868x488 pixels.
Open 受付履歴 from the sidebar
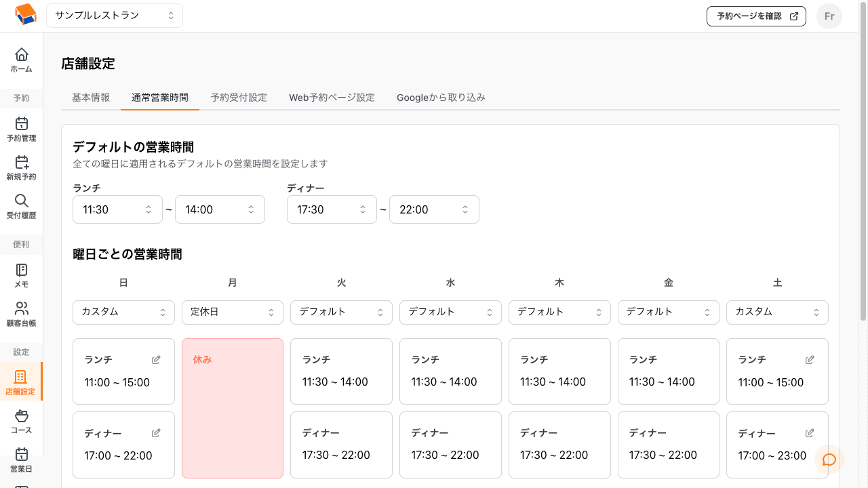pyautogui.click(x=21, y=207)
